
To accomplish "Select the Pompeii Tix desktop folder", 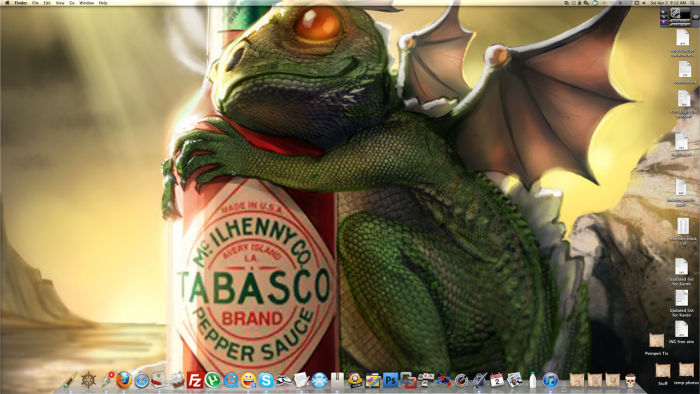I will point(656,344).
